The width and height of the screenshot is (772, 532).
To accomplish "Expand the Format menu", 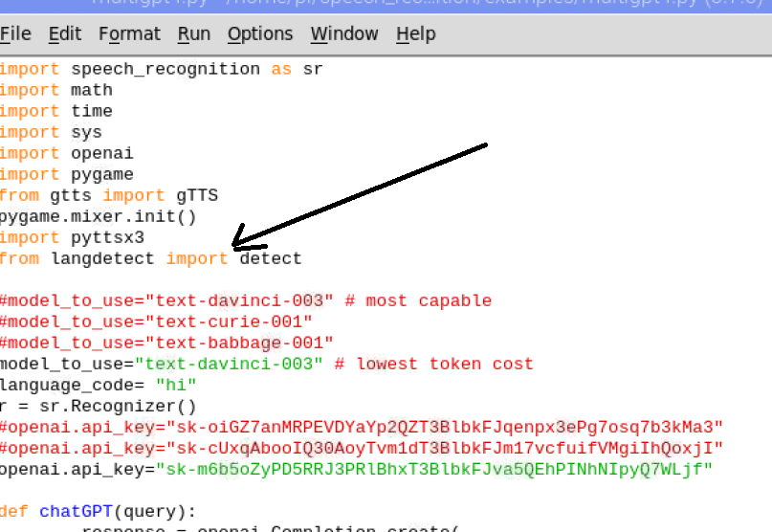I will 129,34.
